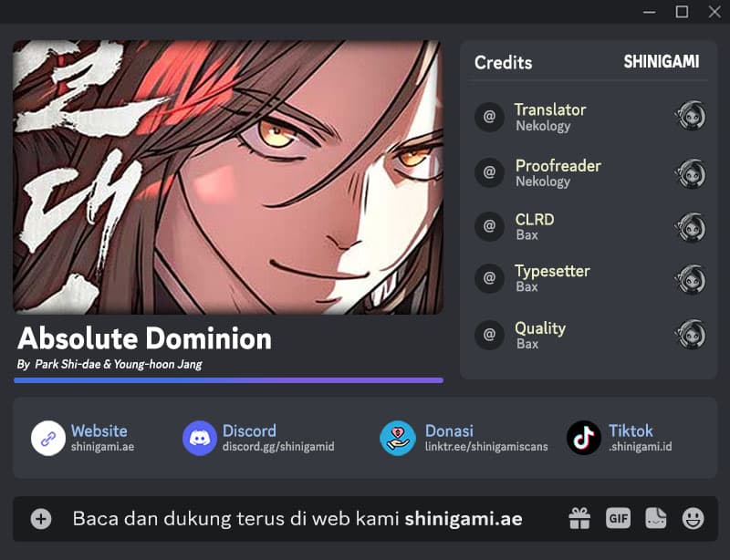Open the emoji picker smiley

693,519
